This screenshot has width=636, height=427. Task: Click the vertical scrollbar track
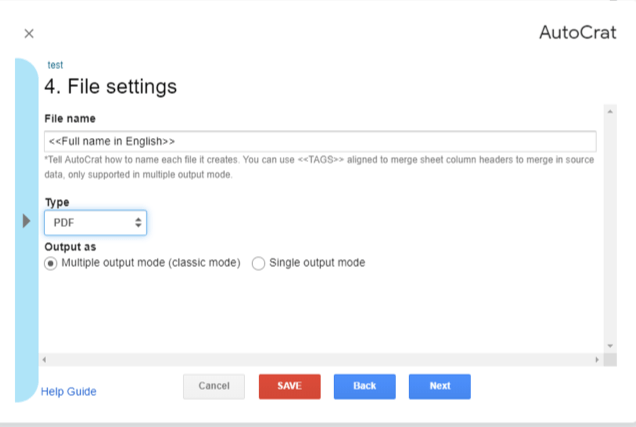click(609, 230)
